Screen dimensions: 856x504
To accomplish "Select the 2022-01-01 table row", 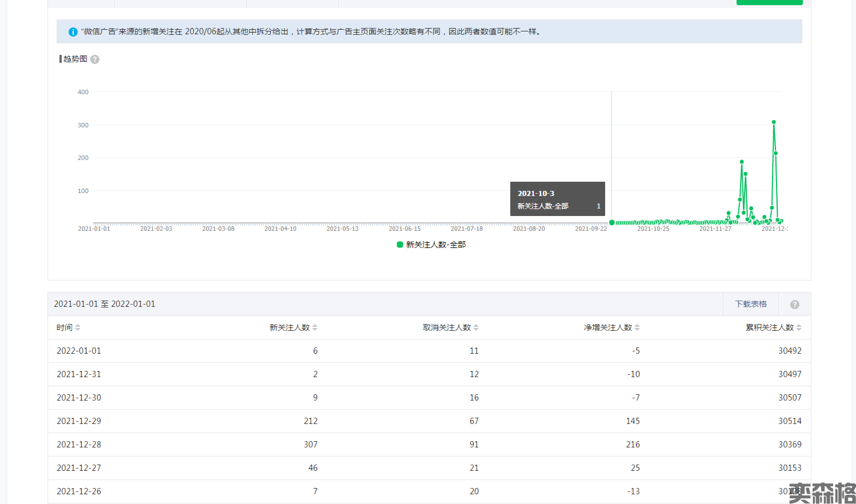I will coord(429,351).
